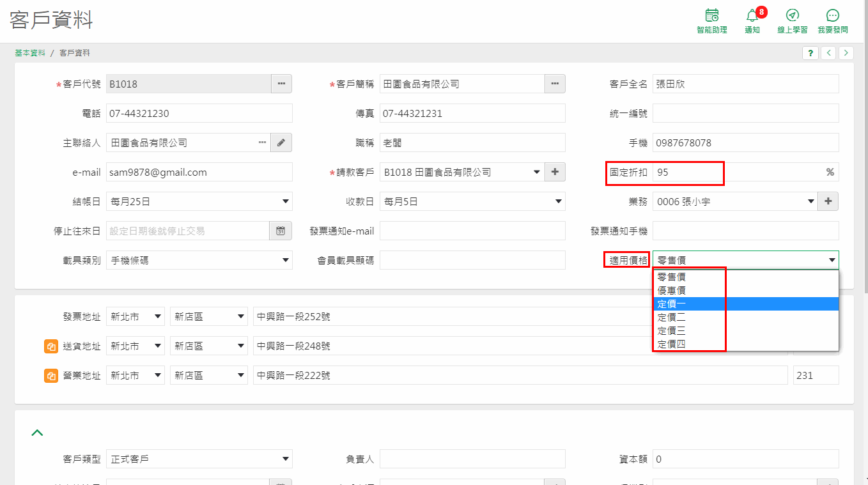Go to the previous record arrow

(828, 53)
